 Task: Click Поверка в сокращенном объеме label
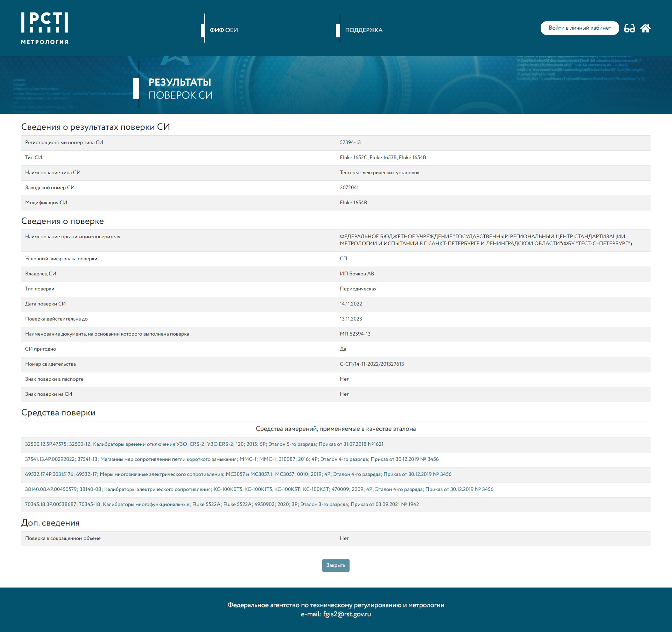pos(63,538)
